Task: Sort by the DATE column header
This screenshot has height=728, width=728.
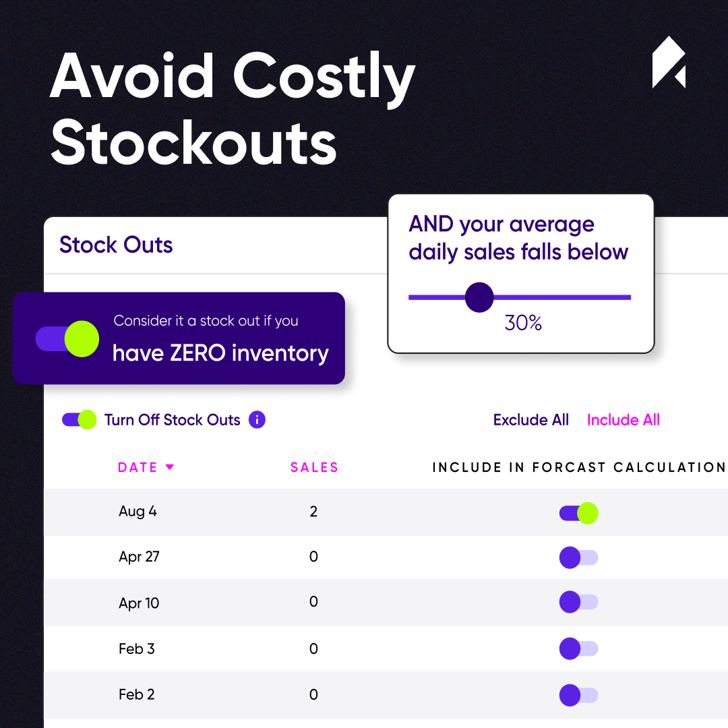Action: (x=138, y=467)
